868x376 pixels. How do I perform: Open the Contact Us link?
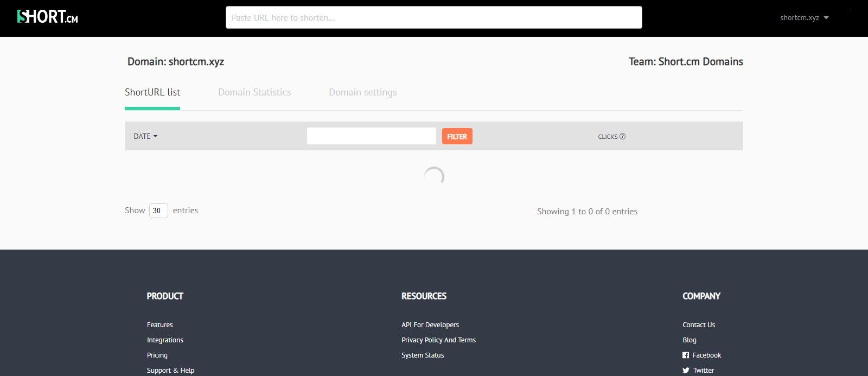[x=699, y=325]
